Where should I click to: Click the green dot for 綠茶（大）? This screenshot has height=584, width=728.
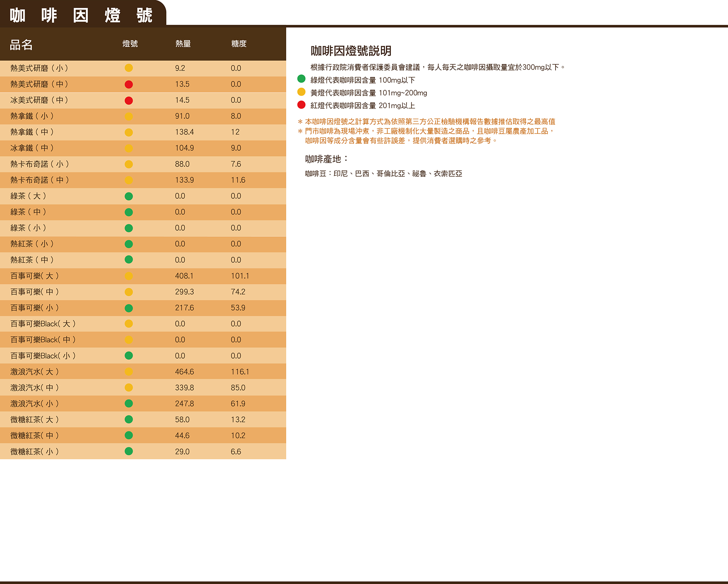pos(129,196)
